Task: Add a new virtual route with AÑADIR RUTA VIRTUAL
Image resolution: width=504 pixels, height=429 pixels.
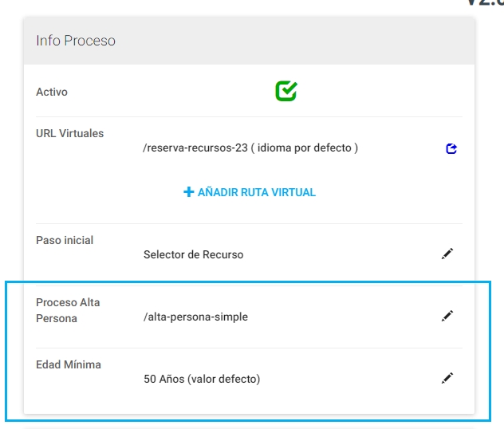Action: 250,192
